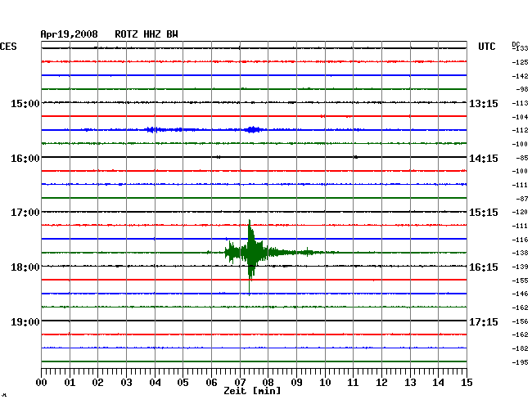
Task: Click the DC offset value -182
Action: click(520, 348)
